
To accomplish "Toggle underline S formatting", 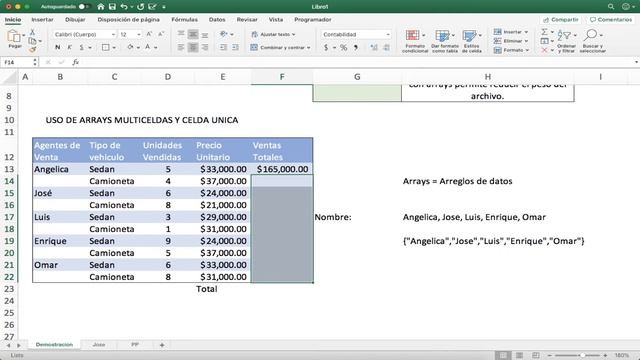I will coord(82,47).
